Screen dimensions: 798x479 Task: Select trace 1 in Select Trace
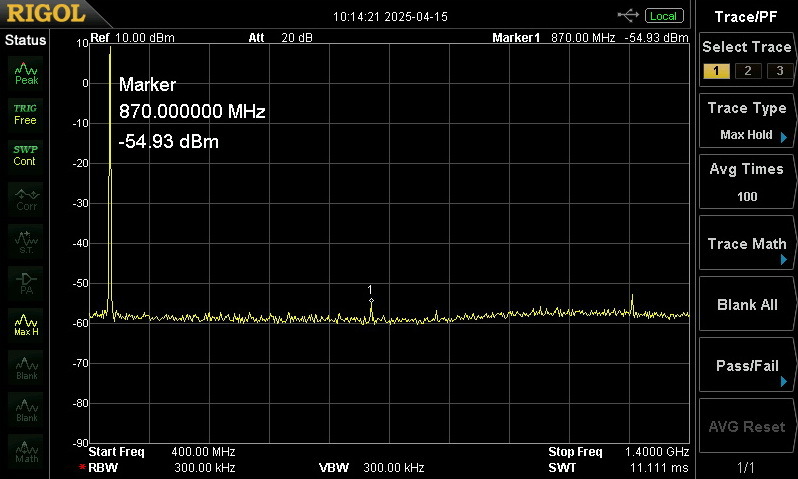pyautogui.click(x=716, y=71)
